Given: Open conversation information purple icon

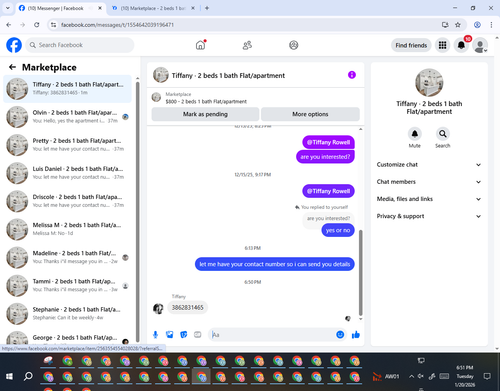Looking at the screenshot, I should [352, 75].
